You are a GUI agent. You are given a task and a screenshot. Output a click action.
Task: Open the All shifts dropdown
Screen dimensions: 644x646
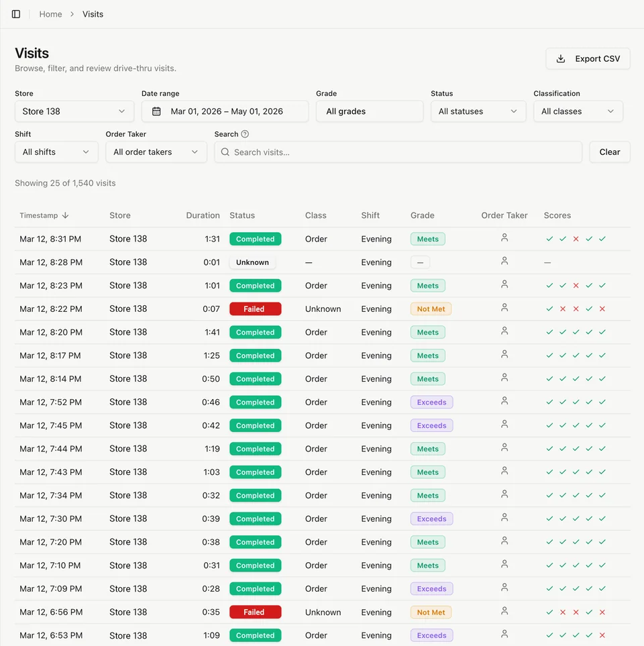tap(56, 152)
